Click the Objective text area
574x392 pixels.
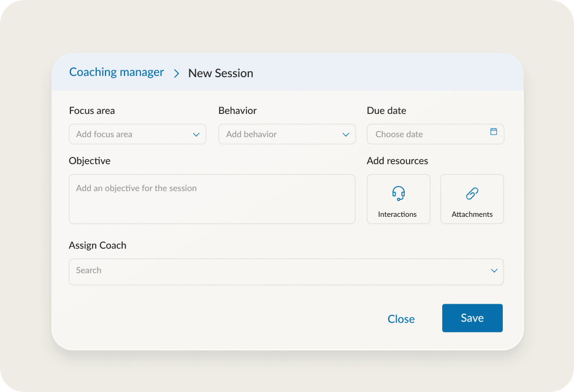(x=212, y=198)
